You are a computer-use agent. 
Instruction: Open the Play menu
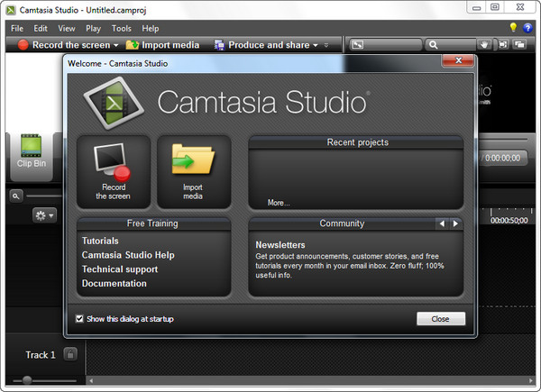95,28
